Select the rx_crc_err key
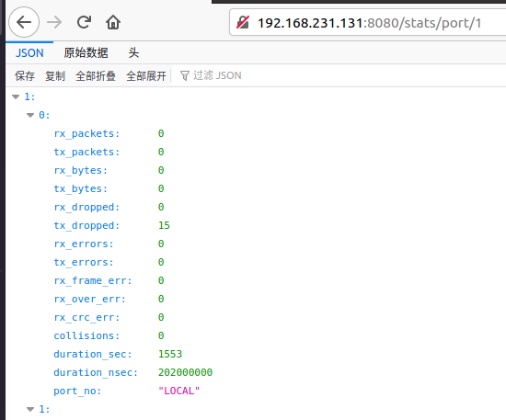The image size is (506, 420). click(86, 317)
